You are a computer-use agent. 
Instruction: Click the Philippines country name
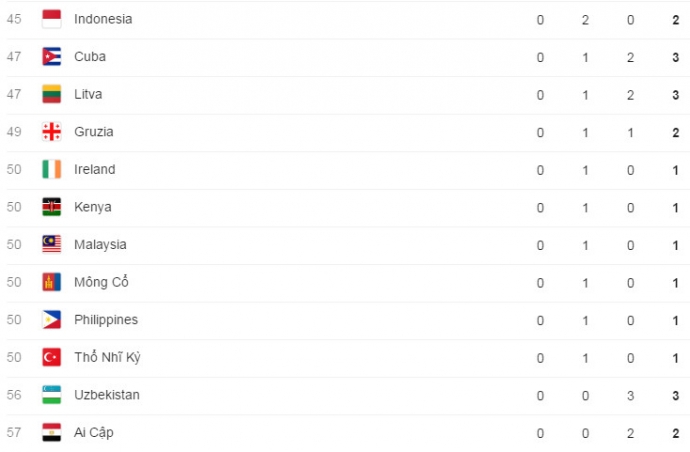106,320
